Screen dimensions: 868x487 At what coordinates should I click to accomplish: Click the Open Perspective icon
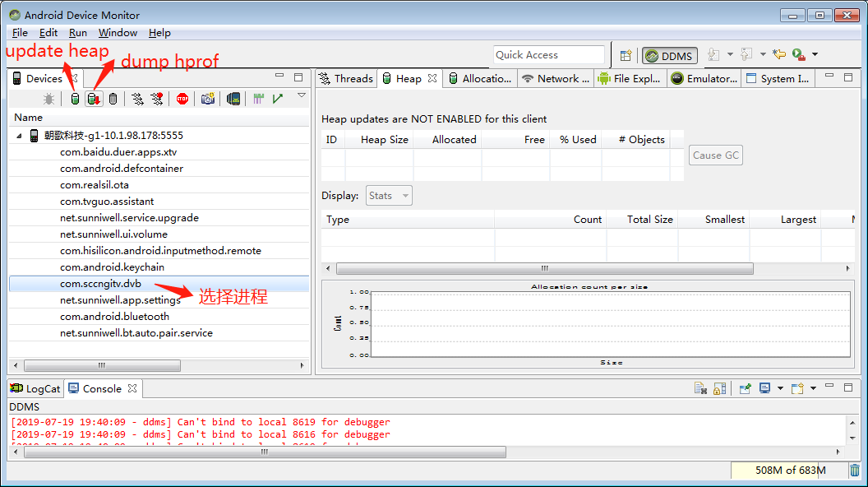pyautogui.click(x=626, y=55)
